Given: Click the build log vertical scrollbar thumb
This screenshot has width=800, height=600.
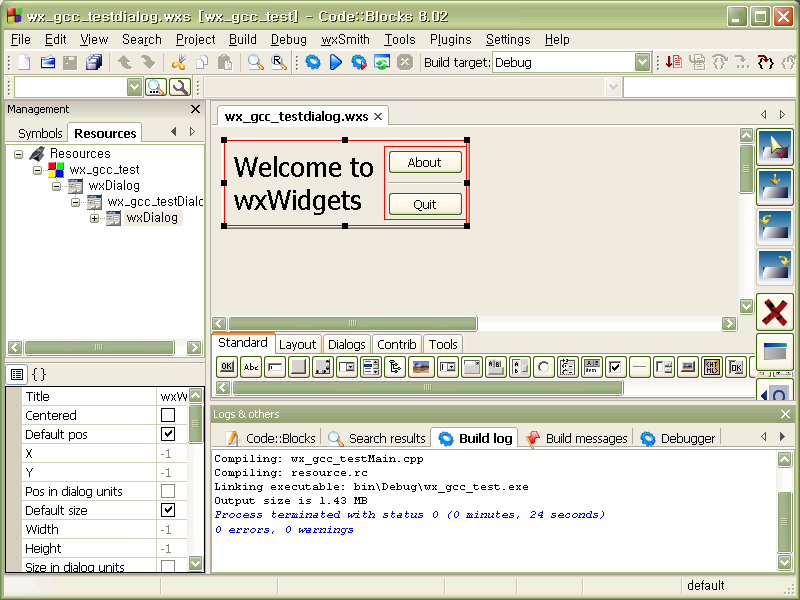Looking at the screenshot, I should [x=784, y=521].
